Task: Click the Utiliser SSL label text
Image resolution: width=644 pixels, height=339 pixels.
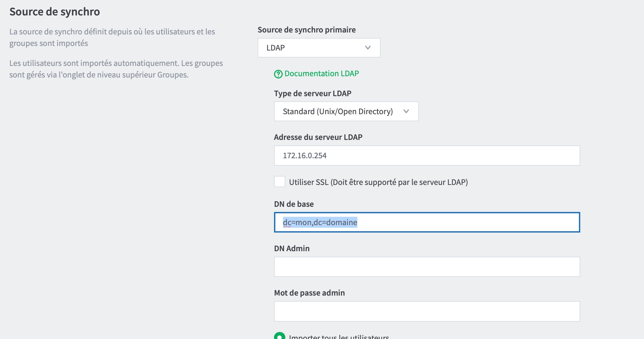Action: (x=378, y=182)
